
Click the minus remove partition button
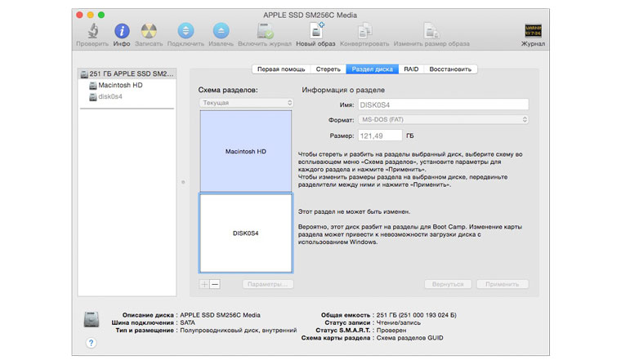click(x=215, y=284)
